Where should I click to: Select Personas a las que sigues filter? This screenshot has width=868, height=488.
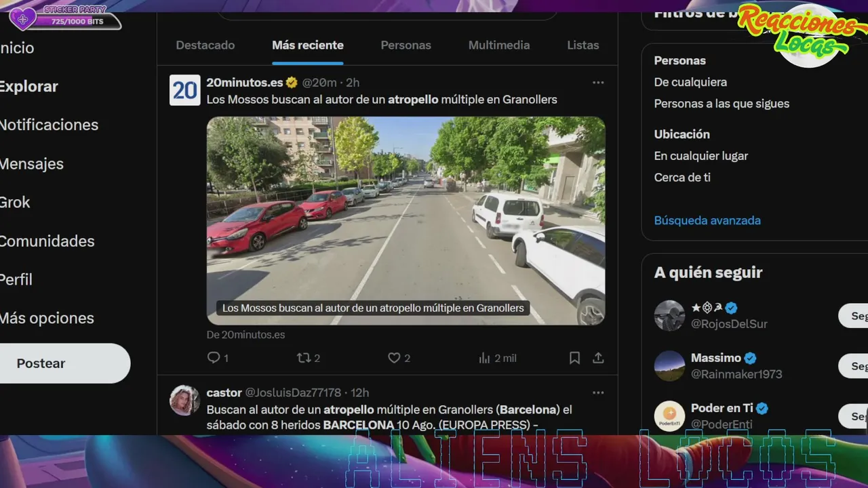pos(722,104)
